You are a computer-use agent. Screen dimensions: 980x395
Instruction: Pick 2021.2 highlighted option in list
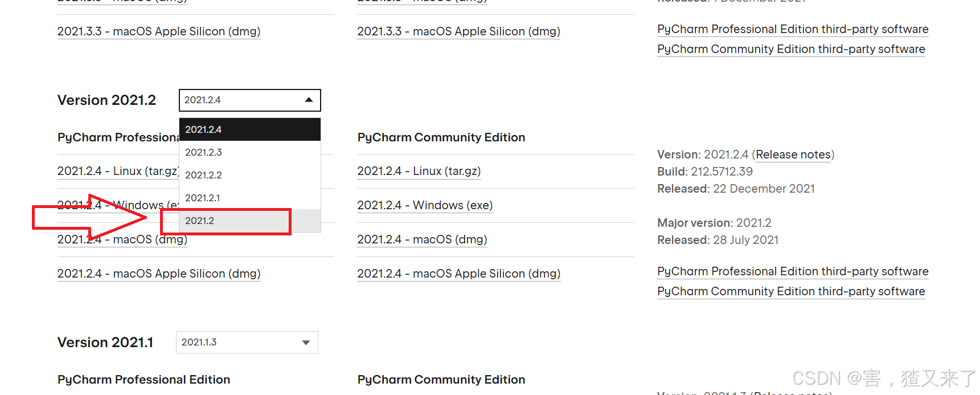pos(250,221)
